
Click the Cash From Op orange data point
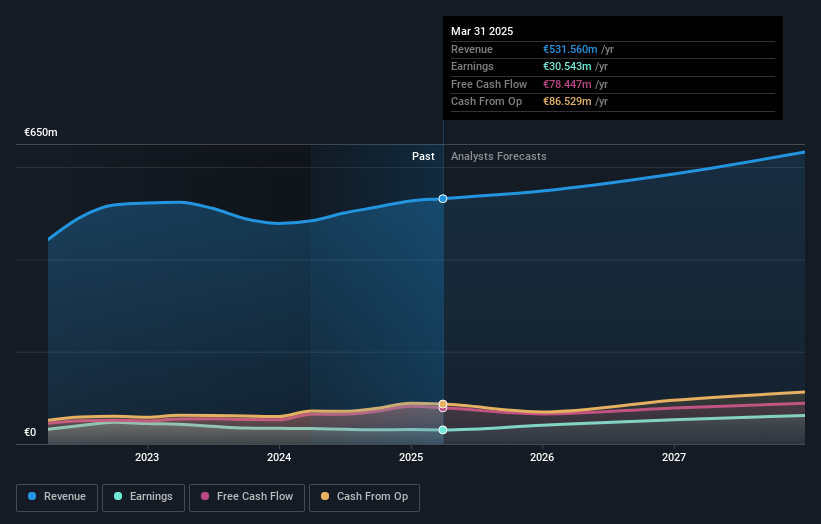pyautogui.click(x=443, y=404)
